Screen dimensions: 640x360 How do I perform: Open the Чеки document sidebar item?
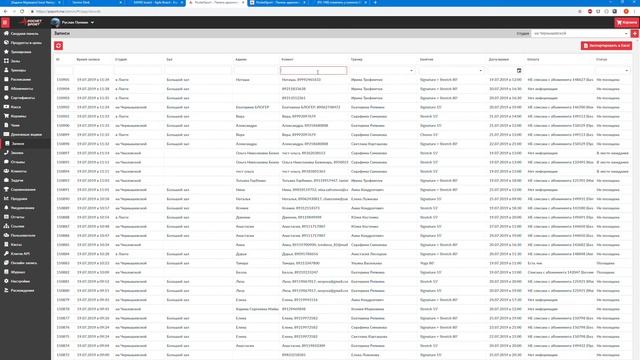(25, 125)
